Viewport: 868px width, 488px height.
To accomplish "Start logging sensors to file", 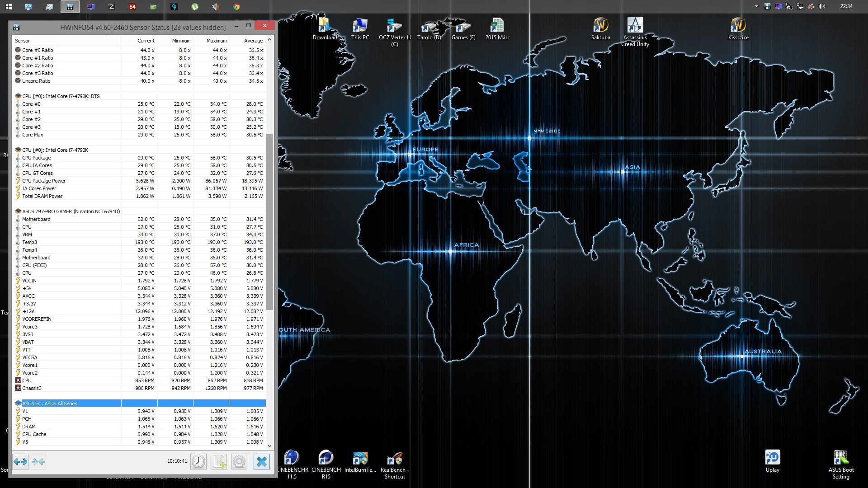I will [219, 462].
